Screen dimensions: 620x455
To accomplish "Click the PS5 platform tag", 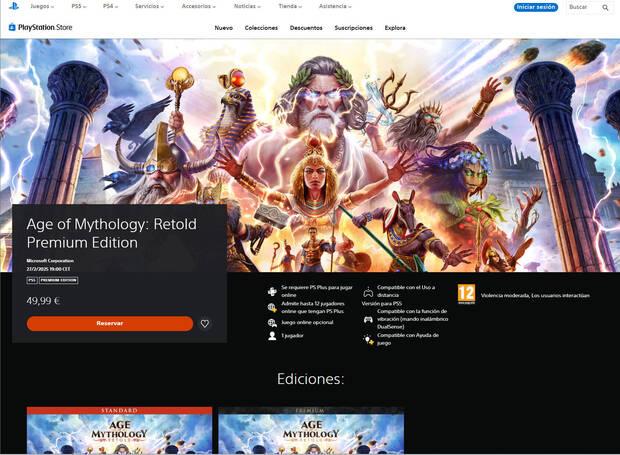I will click(x=32, y=280).
